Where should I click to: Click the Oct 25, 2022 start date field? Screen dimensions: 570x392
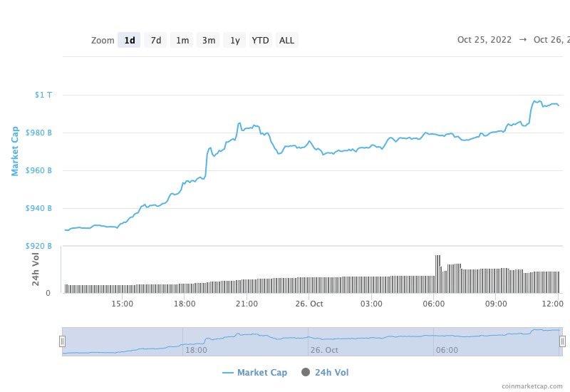(484, 40)
